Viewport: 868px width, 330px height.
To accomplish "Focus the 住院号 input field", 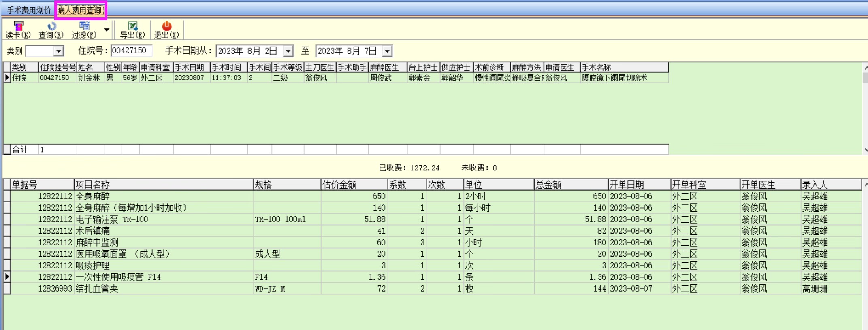I will pyautogui.click(x=131, y=51).
